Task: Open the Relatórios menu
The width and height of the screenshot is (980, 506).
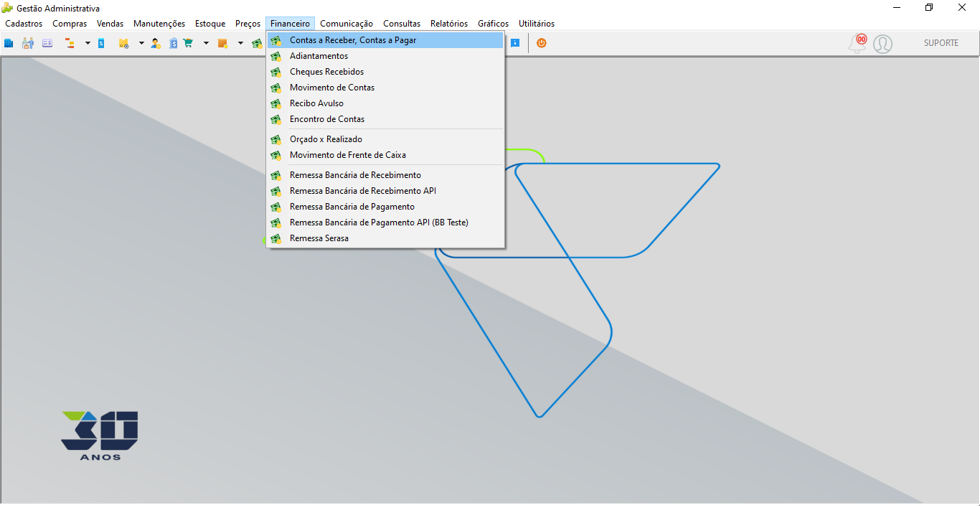Action: [449, 24]
